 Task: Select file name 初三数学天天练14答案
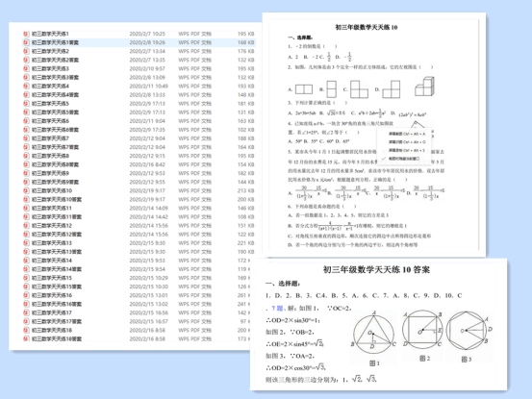pos(57,269)
